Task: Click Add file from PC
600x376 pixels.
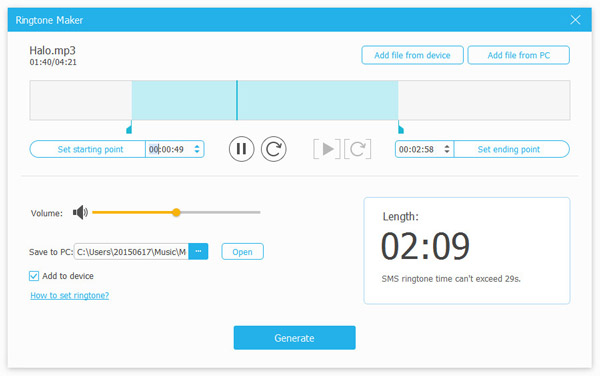Action: (518, 55)
